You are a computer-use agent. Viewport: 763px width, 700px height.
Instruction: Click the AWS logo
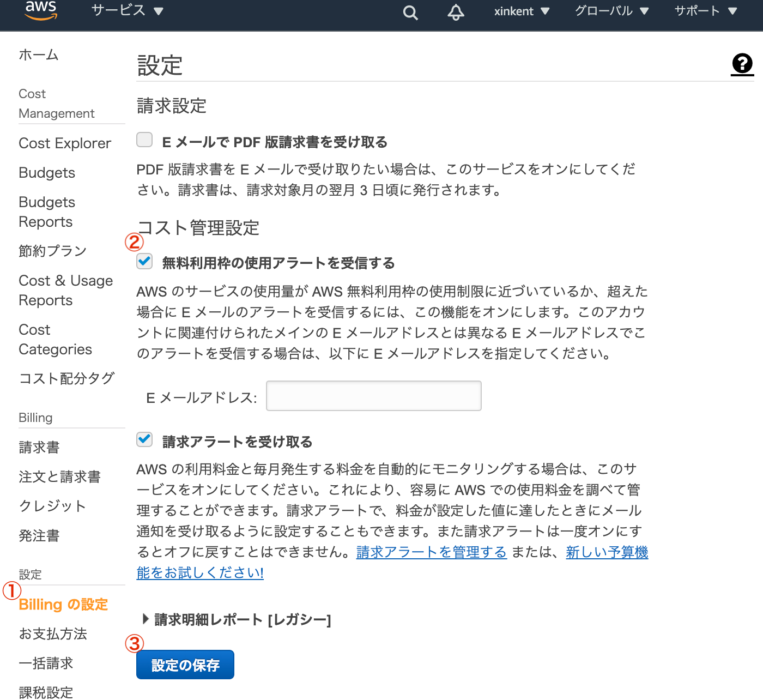[x=41, y=11]
